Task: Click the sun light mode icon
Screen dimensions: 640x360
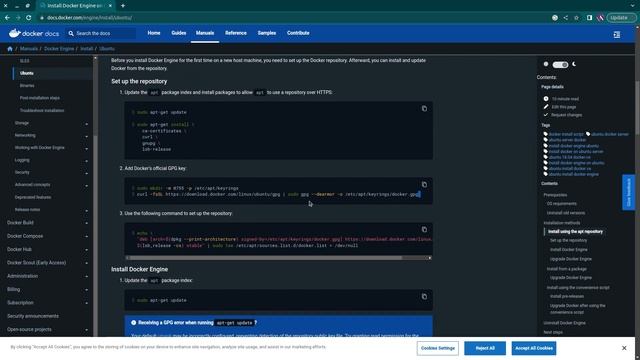Action: point(546,64)
